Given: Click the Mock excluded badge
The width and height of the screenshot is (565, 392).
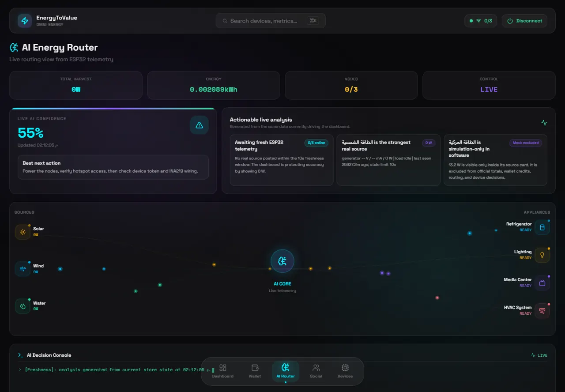Looking at the screenshot, I should pos(526,143).
